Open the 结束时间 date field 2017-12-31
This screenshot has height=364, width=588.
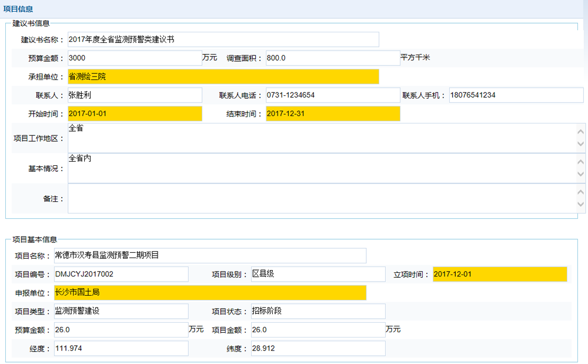[x=332, y=113]
